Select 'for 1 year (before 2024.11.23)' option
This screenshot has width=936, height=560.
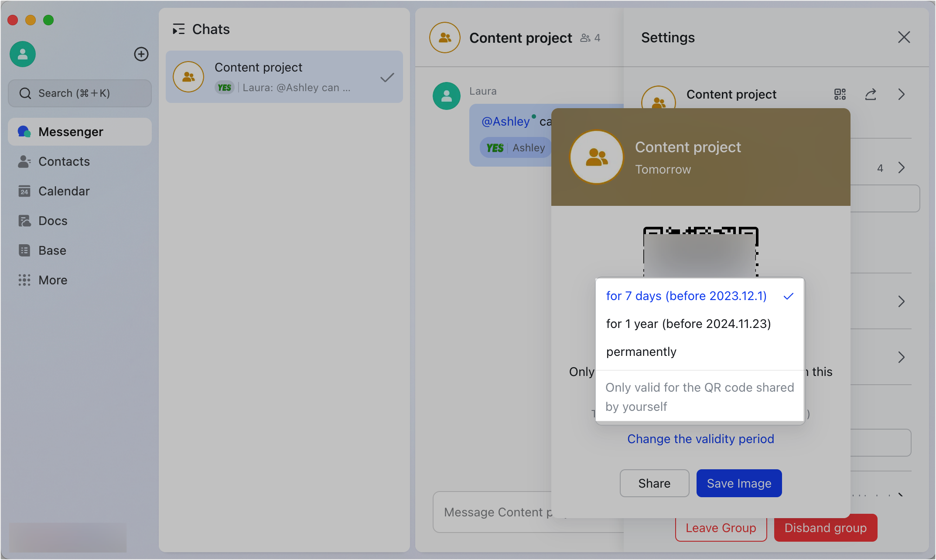click(700, 324)
